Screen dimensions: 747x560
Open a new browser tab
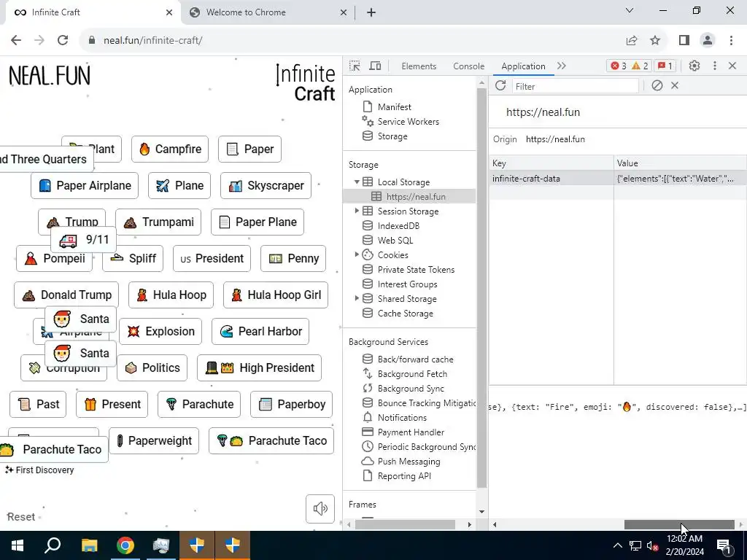click(371, 12)
